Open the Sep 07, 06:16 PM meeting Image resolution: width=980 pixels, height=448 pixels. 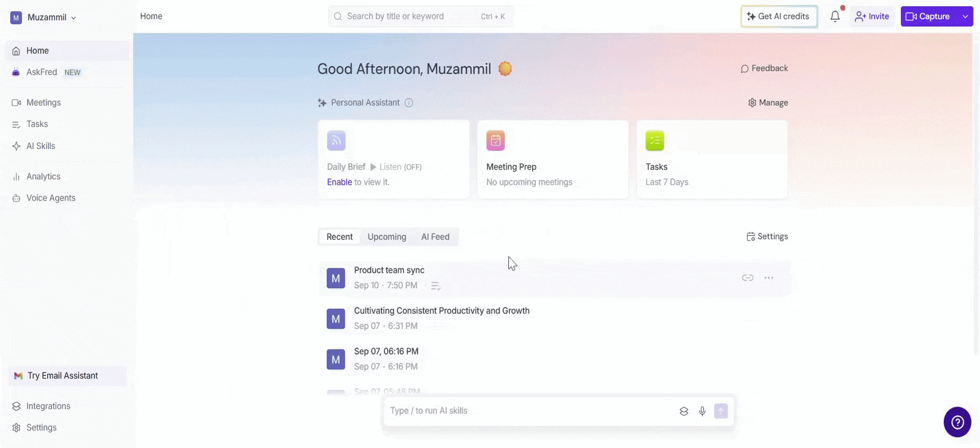555,359
